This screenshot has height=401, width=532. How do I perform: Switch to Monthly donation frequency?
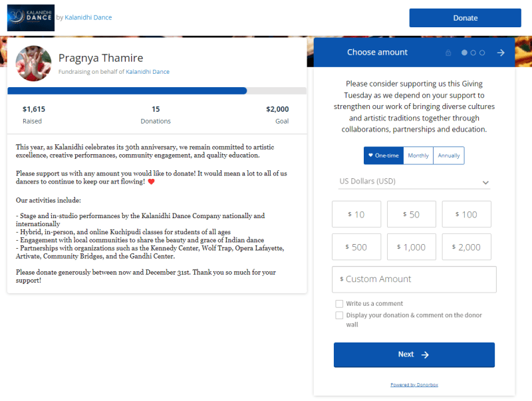pyautogui.click(x=418, y=156)
